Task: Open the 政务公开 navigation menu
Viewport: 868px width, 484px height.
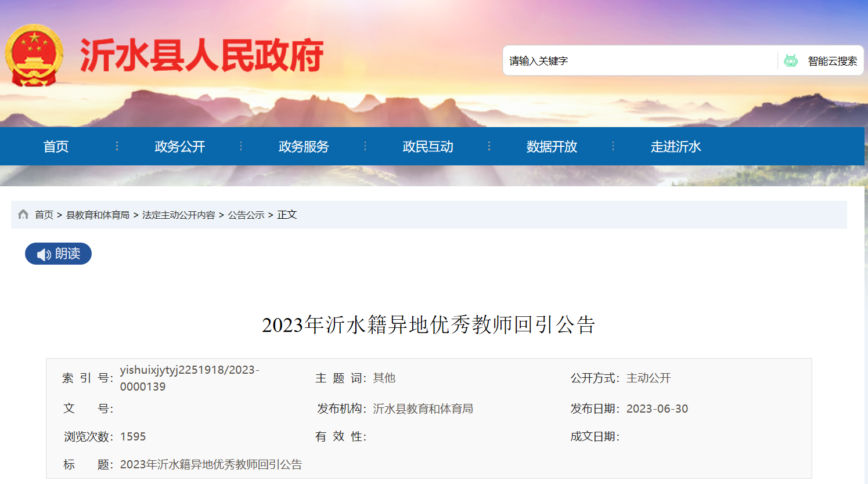Action: 180,147
